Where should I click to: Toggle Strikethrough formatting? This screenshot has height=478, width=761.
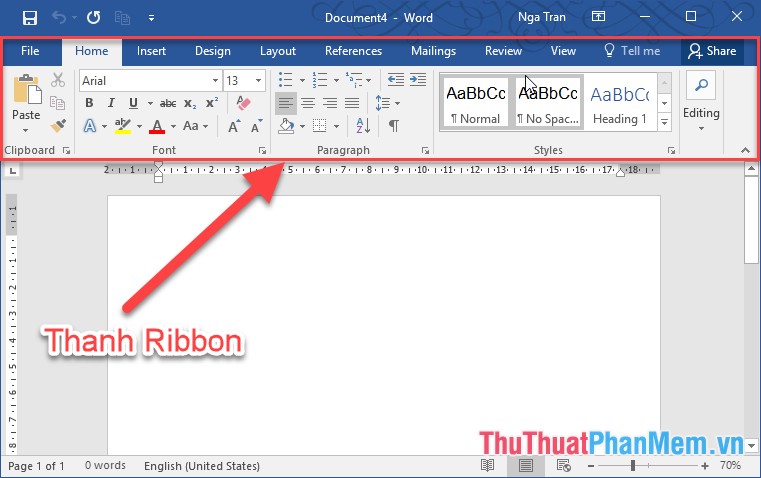coord(168,103)
